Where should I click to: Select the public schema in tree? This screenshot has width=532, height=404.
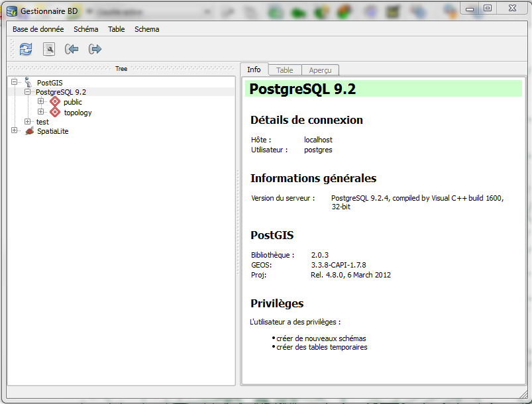tap(73, 102)
